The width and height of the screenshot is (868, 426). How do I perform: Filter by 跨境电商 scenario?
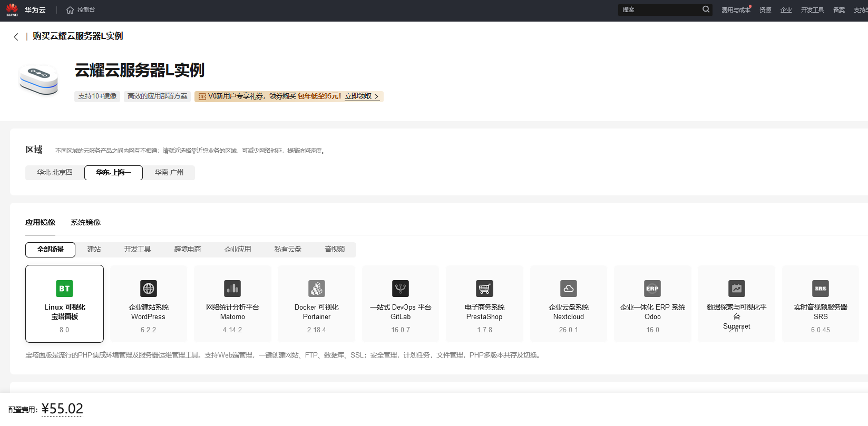point(188,250)
